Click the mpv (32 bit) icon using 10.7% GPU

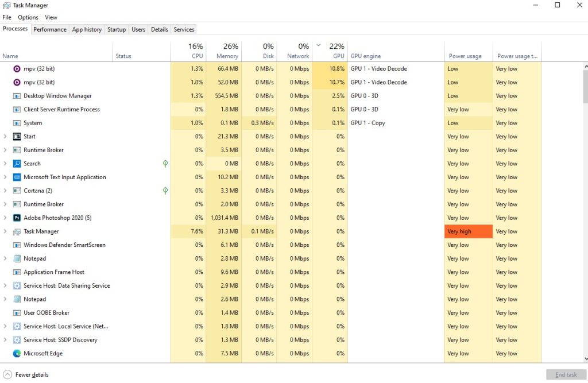point(17,82)
